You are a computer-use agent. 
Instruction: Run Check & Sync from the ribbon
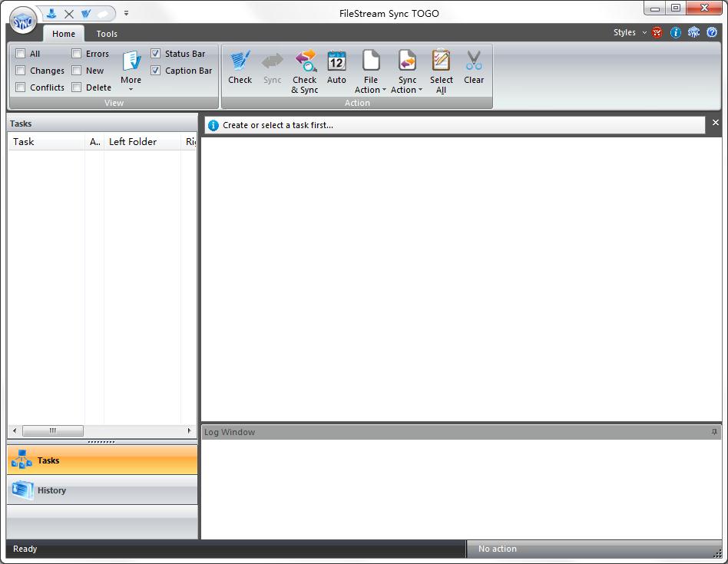pos(305,71)
